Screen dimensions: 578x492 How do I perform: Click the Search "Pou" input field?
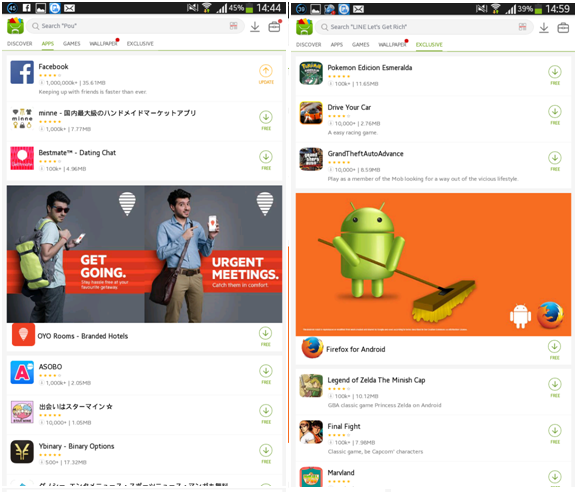coord(135,26)
